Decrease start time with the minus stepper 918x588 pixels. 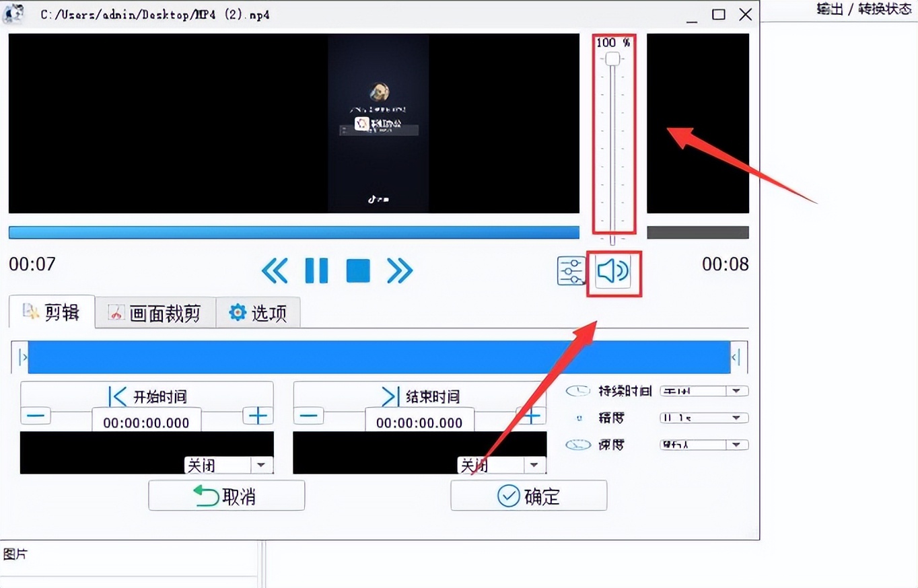pyautogui.click(x=35, y=415)
